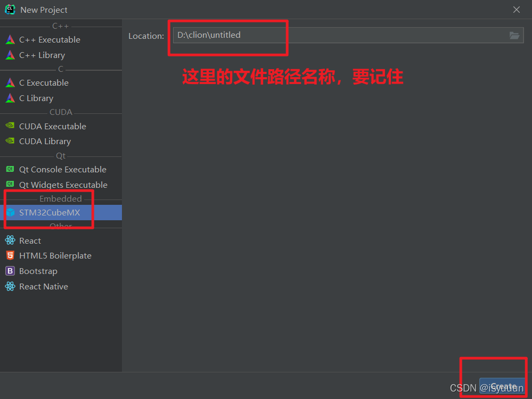Click the HTML5 Boilerplate icon
Screen dimensions: 532x399
coord(10,255)
